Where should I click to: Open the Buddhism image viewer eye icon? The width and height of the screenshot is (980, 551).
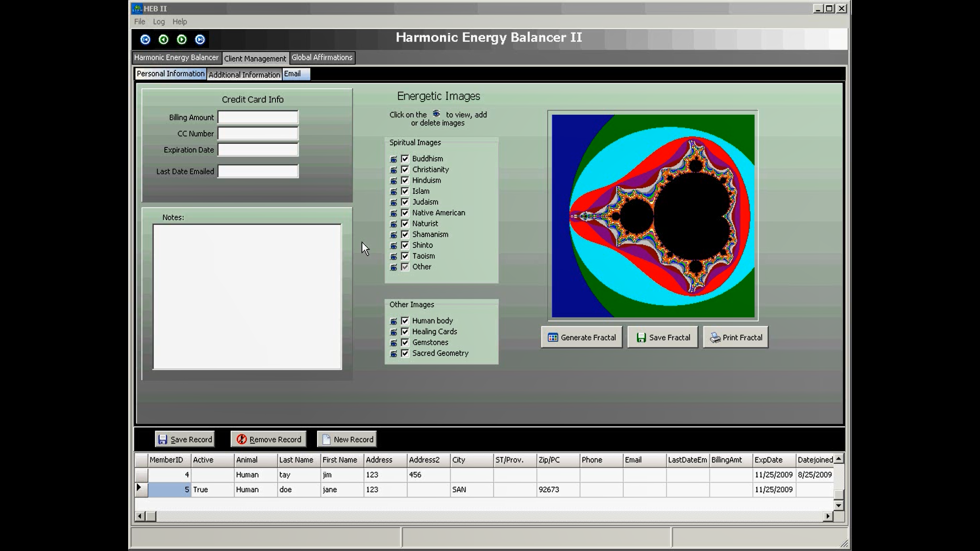click(x=394, y=159)
